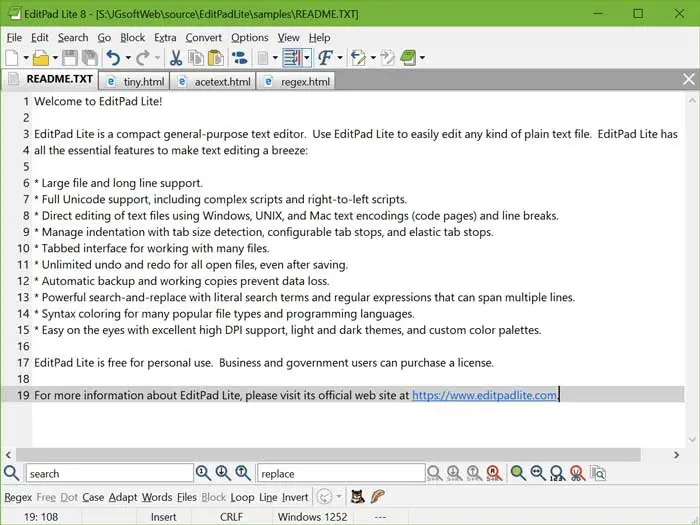The height and width of the screenshot is (525, 700).
Task: Expand the document with pencil icon dropdown arrow
Action: click(373, 58)
